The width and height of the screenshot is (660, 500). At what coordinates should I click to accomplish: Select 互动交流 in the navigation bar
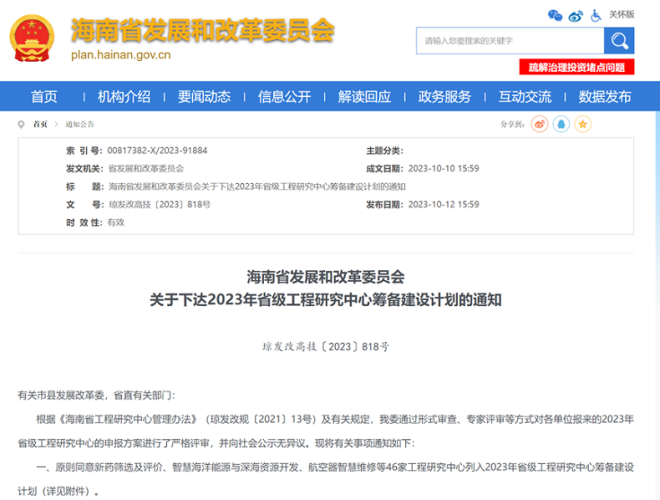click(525, 97)
